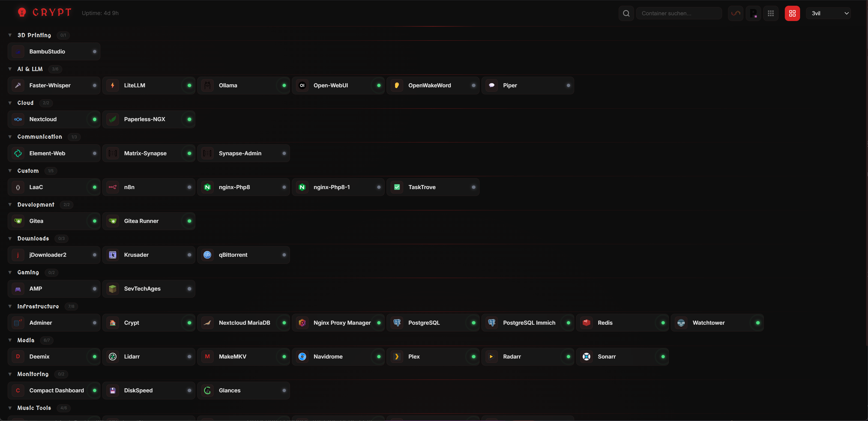
Task: Click the Krusader file manager icon
Action: tap(113, 255)
